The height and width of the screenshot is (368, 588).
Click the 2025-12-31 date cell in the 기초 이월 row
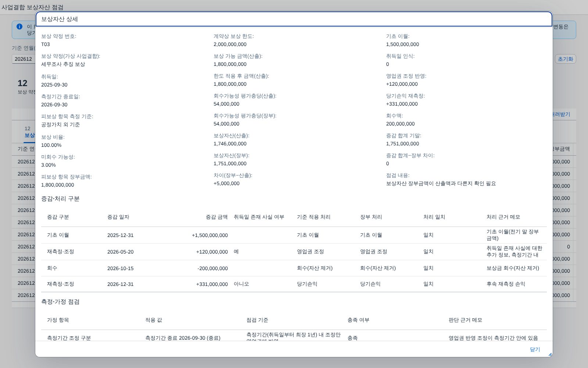120,235
